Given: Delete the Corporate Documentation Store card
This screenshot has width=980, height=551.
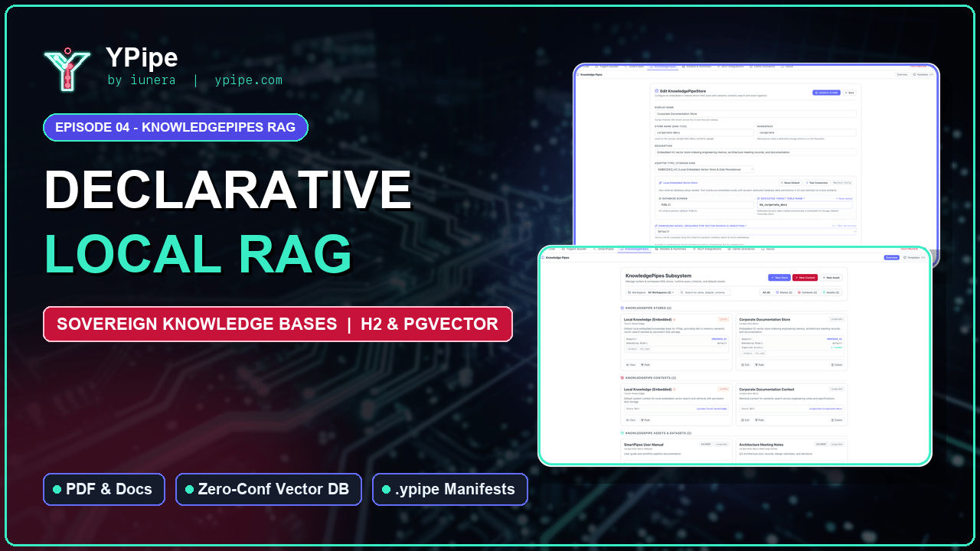Looking at the screenshot, I should 836,364.
